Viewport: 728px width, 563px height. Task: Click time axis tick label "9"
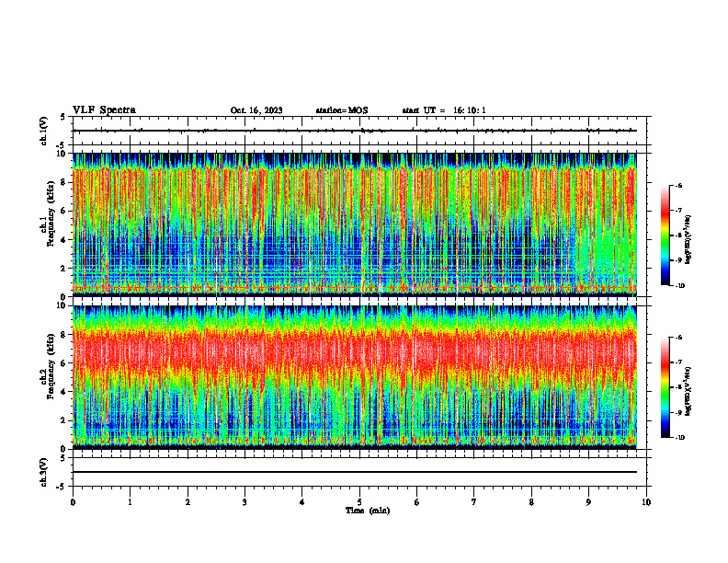click(588, 502)
